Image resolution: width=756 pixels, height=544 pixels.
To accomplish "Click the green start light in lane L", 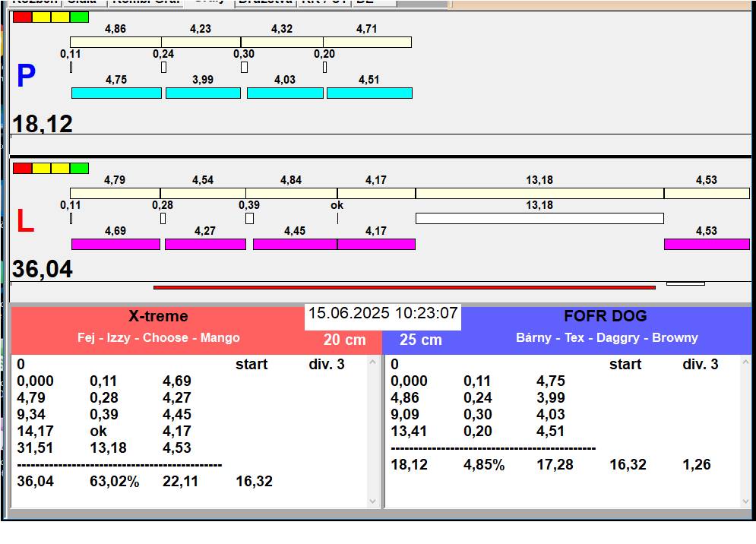I will pos(79,168).
